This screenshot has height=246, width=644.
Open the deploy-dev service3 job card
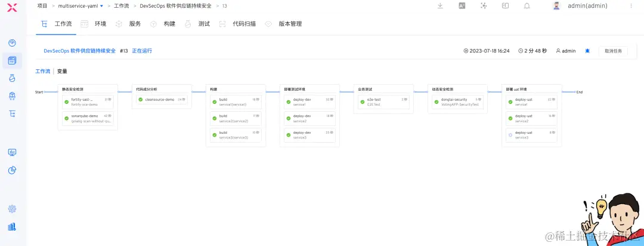[x=309, y=136]
